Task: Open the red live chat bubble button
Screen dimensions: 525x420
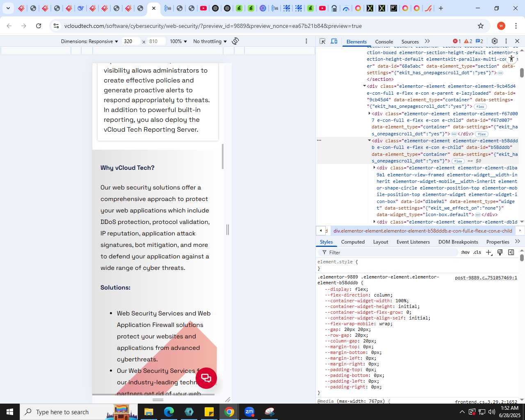Action: click(x=206, y=378)
